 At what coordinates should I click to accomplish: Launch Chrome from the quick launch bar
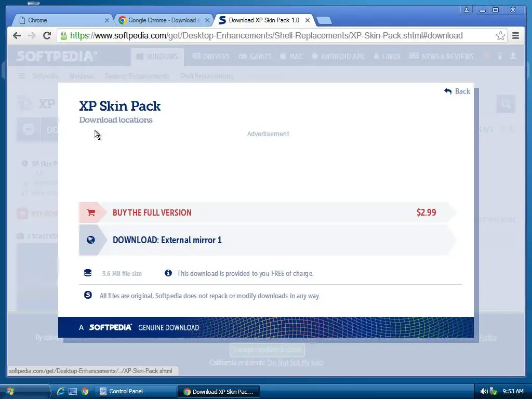click(x=85, y=392)
